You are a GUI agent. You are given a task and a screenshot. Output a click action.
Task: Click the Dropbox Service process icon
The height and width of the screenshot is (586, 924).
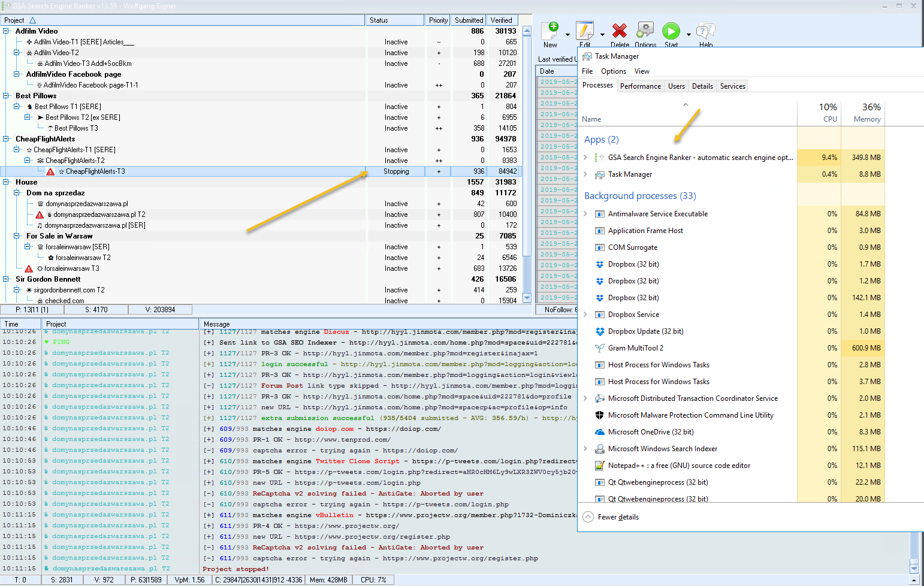599,315
